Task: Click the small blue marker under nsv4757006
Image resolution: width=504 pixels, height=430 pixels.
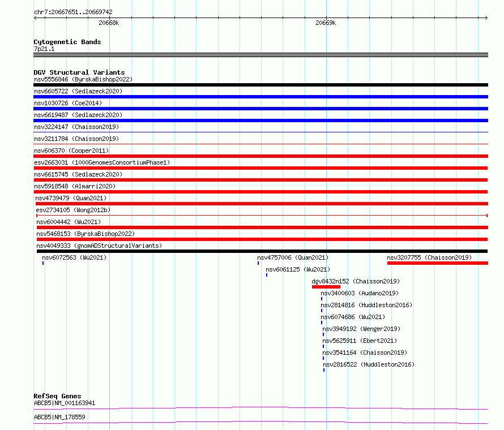Action: coord(258,263)
